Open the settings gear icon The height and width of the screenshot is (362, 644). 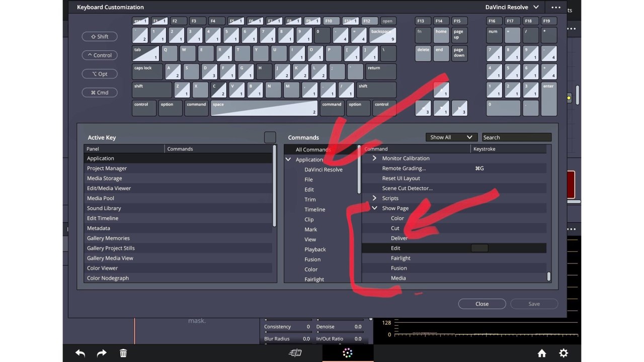pyautogui.click(x=563, y=353)
